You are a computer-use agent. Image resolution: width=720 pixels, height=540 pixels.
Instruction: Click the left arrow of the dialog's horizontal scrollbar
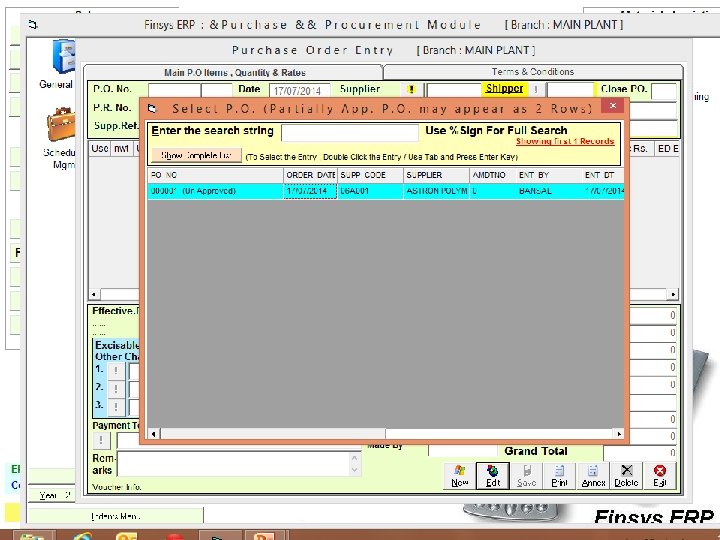[153, 433]
